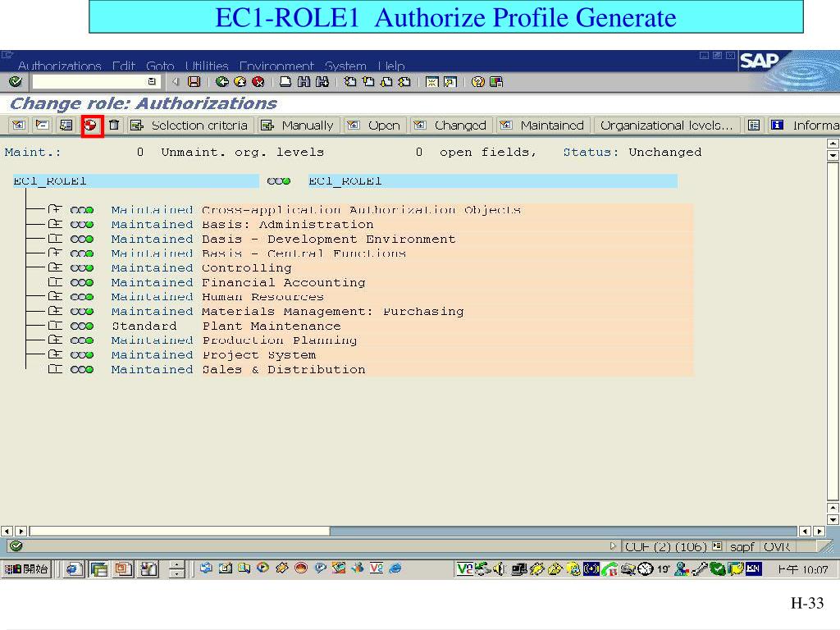Click the Find binoculars icon

(304, 81)
